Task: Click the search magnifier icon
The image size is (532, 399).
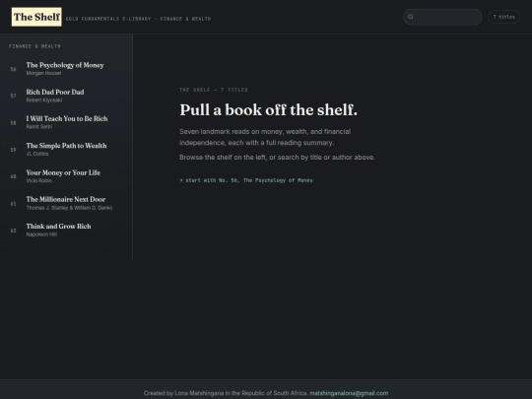Action: coord(411,17)
